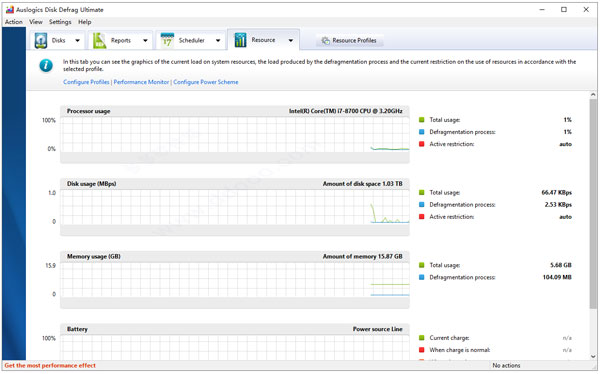Viewport: 600px width, 374px height.
Task: Click the Memory usage (GB) graph
Action: pos(235,280)
